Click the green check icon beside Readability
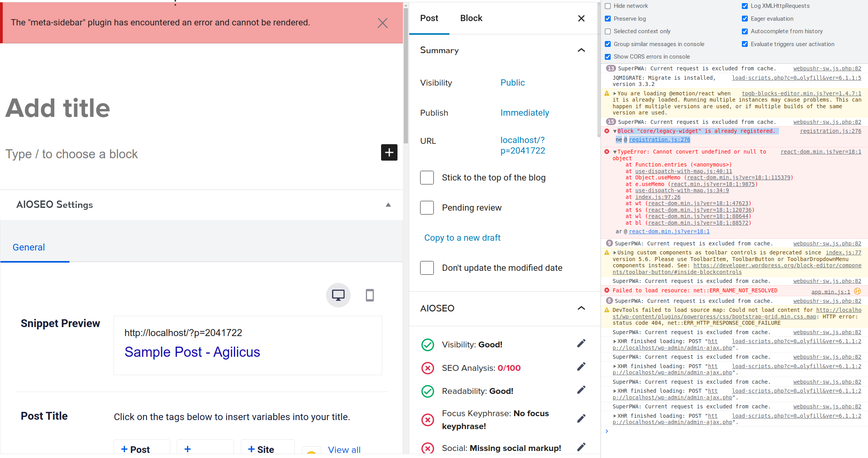Screen dimensions: 868x458 pyautogui.click(x=428, y=391)
